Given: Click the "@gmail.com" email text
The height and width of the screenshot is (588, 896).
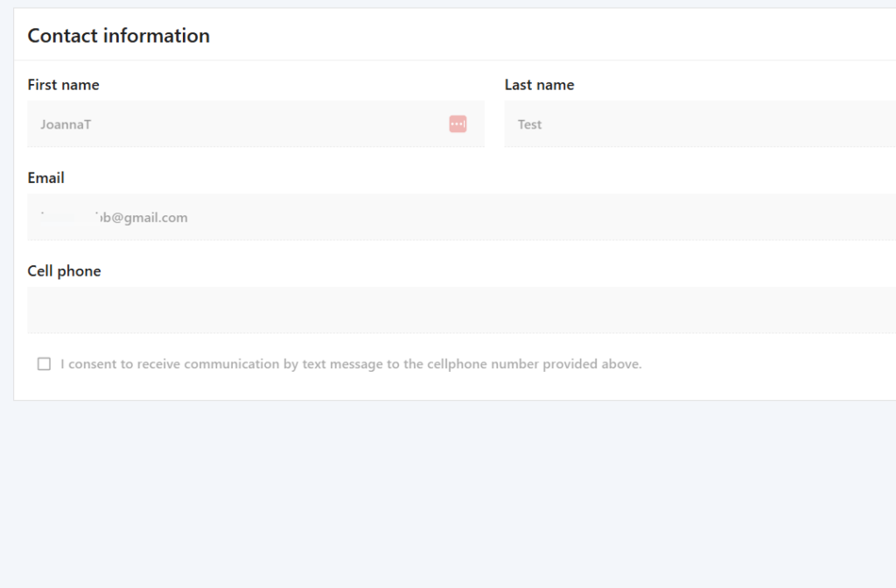Looking at the screenshot, I should tap(149, 217).
